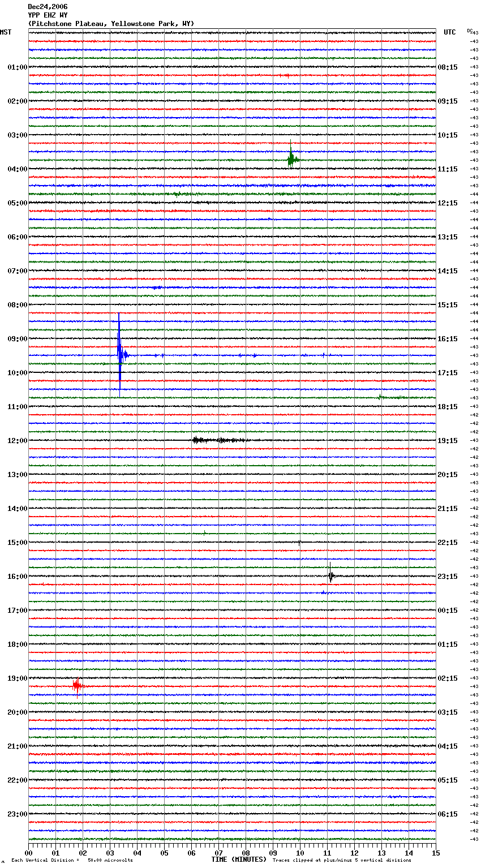Click the 02:15 UTC time label
Screen dimensions: 481x868
pyautogui.click(x=448, y=678)
